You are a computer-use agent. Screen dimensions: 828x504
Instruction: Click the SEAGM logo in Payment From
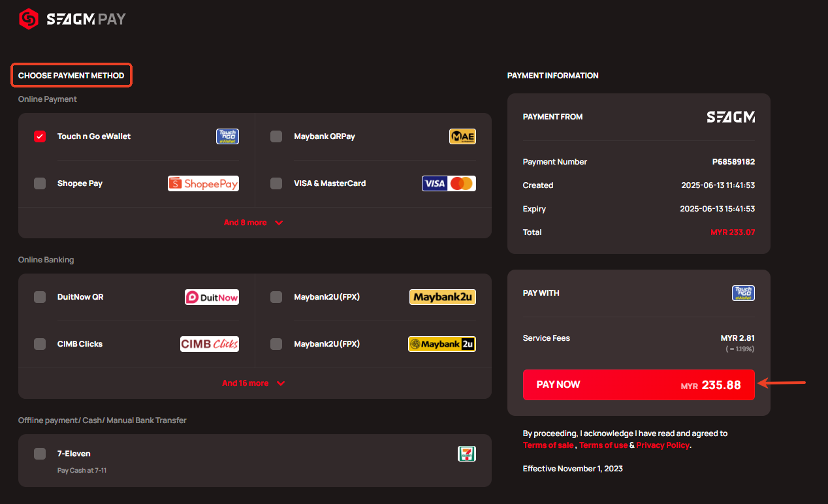[x=731, y=117]
